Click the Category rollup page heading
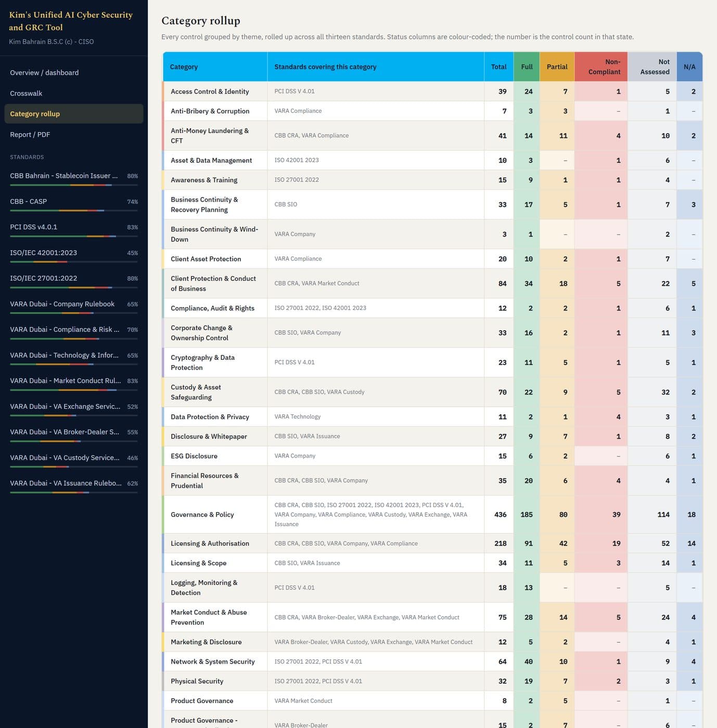This screenshot has height=728, width=717. (x=201, y=21)
